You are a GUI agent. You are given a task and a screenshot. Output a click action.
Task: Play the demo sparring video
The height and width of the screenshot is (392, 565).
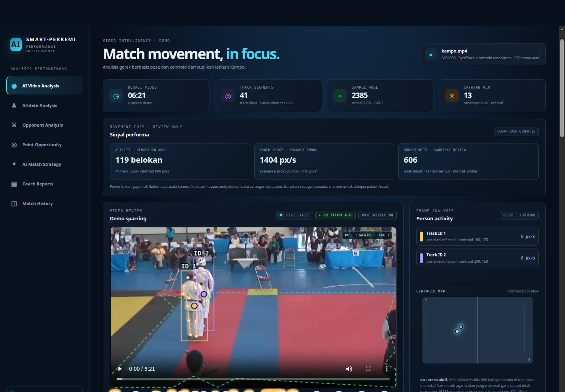coord(120,369)
